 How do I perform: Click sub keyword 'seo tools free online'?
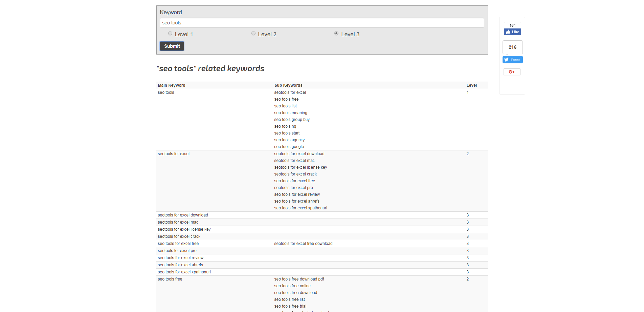click(292, 286)
